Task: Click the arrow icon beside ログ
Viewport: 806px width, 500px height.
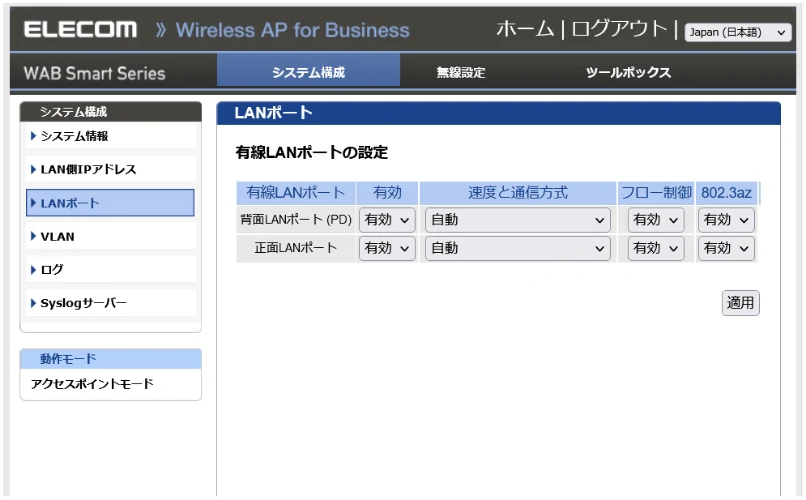Action: point(33,269)
